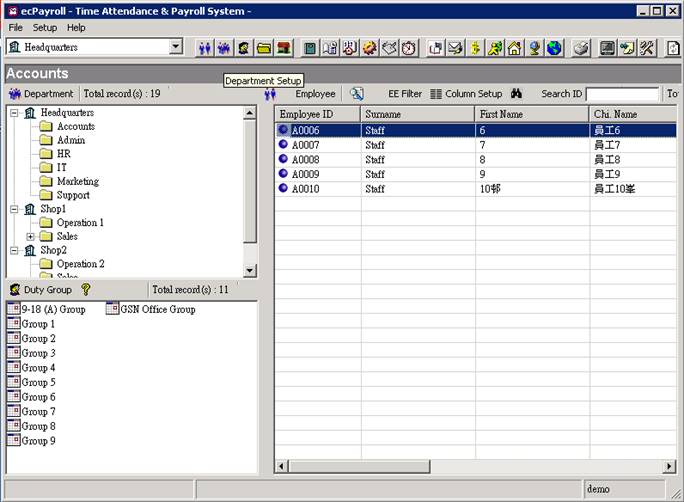The image size is (684, 502).
Task: Click the department tree scroll-up arrow
Action: [x=250, y=113]
